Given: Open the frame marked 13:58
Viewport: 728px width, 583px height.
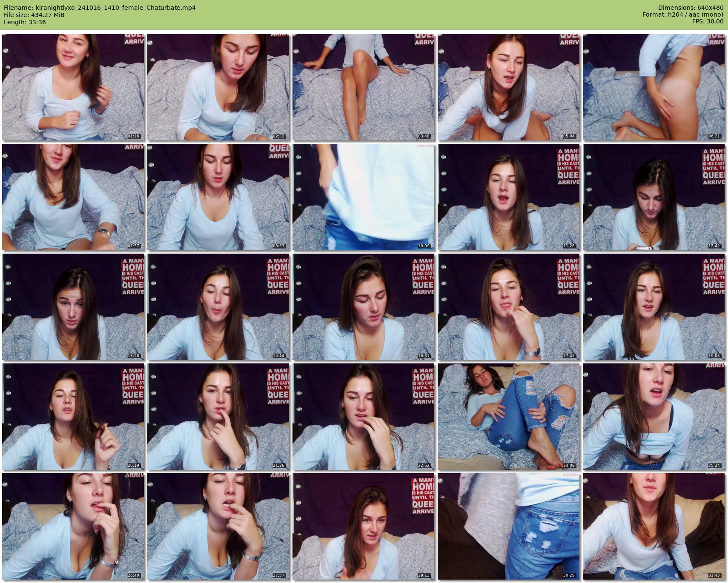Looking at the screenshot, I should click(73, 307).
